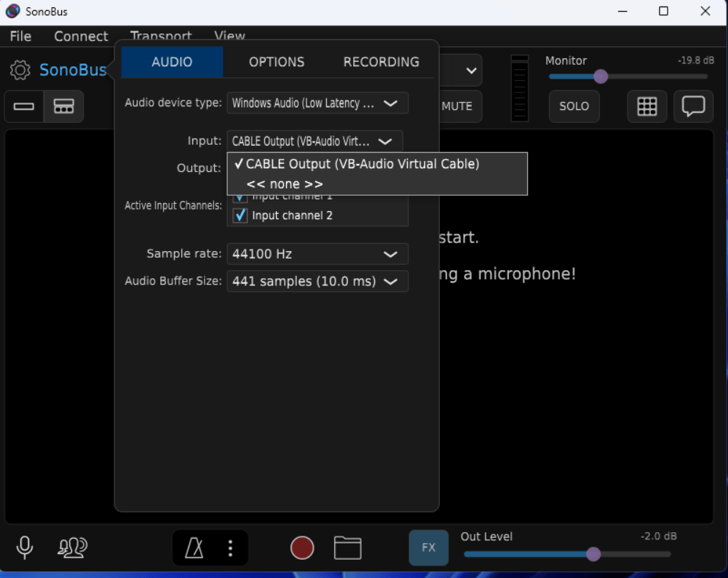Disable Input channel 2
Viewport: 728px width, 578px height.
pyautogui.click(x=240, y=215)
